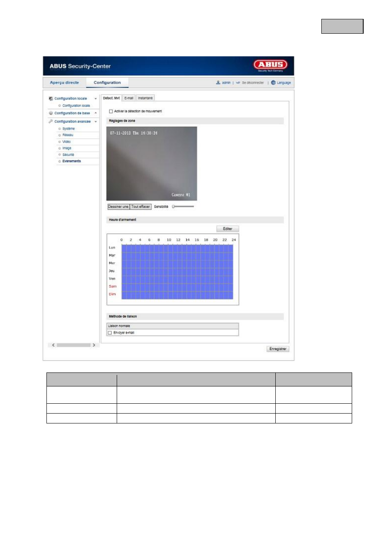Click the ABUS logo
Screen dimensions: 392x555
(270, 65)
